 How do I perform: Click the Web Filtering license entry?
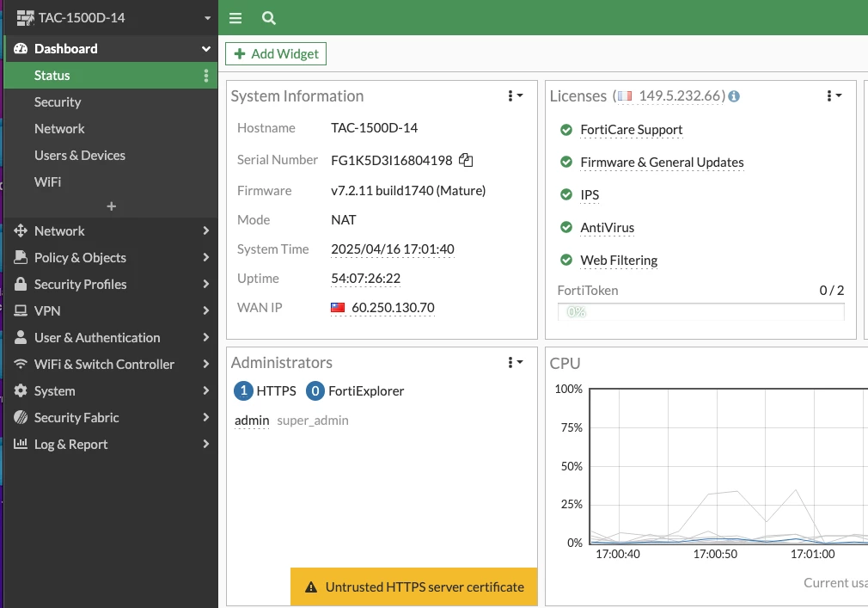coord(619,261)
